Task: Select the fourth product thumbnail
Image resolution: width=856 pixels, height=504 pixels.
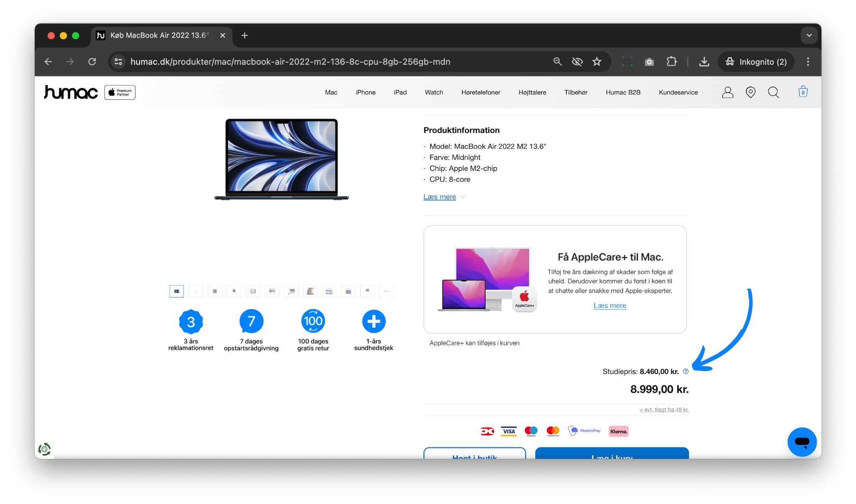Action: click(234, 291)
